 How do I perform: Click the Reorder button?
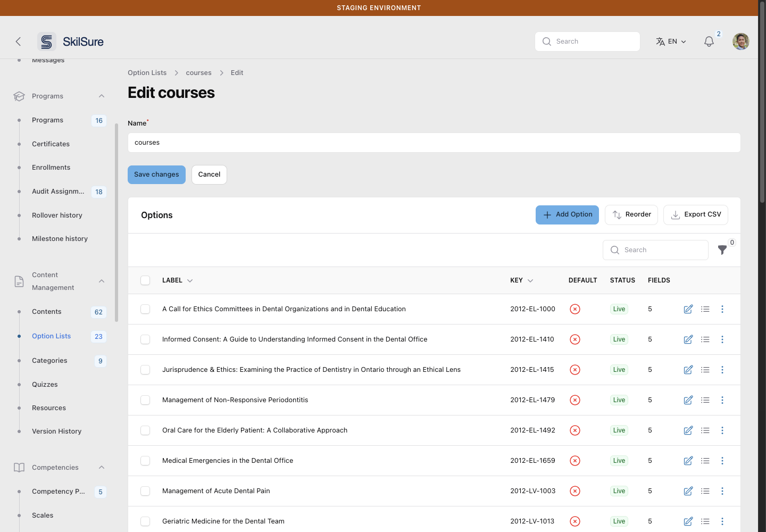click(631, 215)
